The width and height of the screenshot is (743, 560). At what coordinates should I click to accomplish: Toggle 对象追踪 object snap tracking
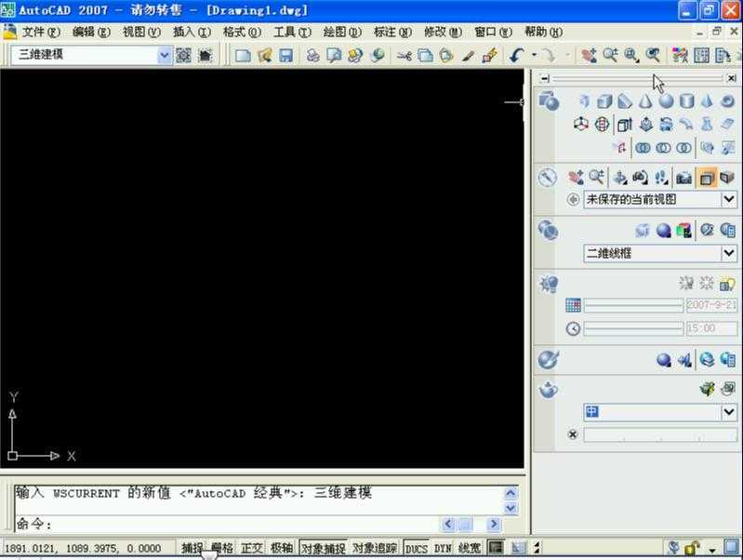[x=375, y=548]
